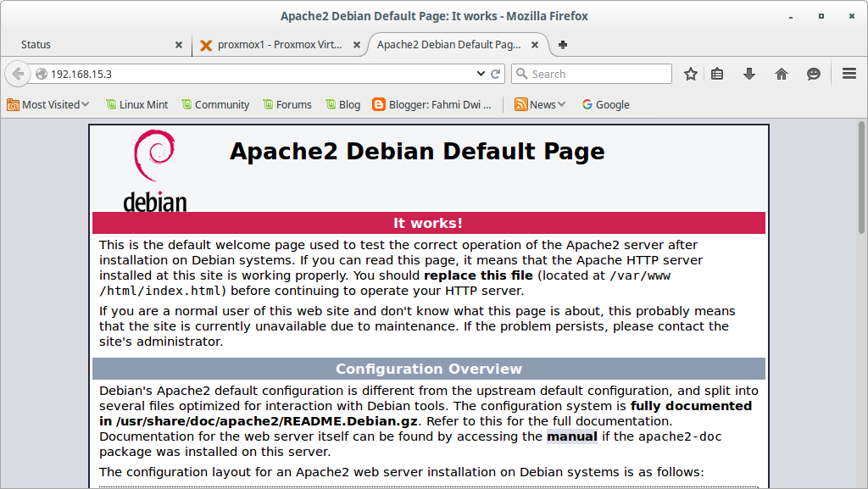The width and height of the screenshot is (868, 489).
Task: Open the downloads list
Action: tap(749, 74)
